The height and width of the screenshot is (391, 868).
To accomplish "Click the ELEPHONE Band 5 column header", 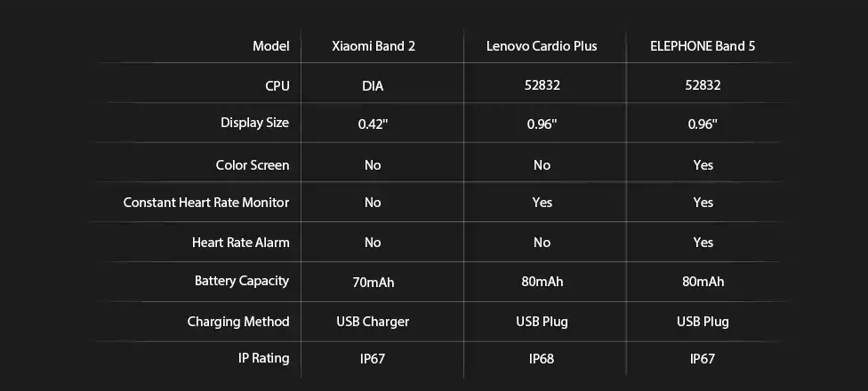I will (703, 46).
